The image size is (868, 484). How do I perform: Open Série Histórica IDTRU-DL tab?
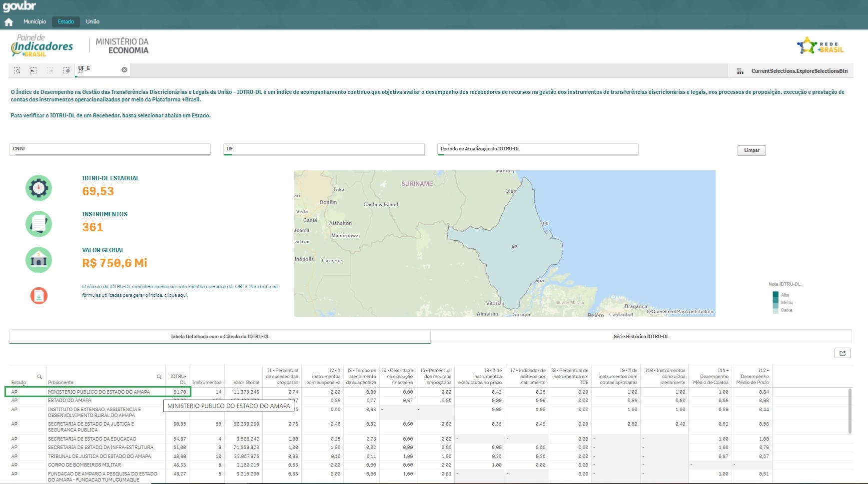(641, 337)
